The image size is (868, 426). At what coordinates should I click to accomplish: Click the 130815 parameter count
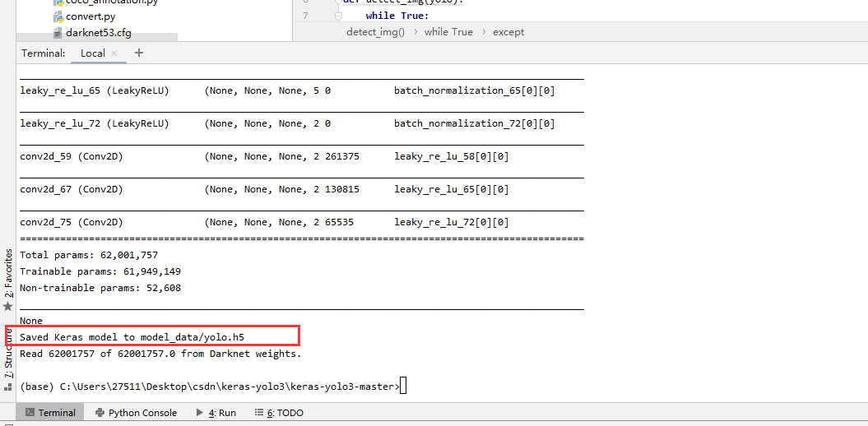pyautogui.click(x=342, y=189)
